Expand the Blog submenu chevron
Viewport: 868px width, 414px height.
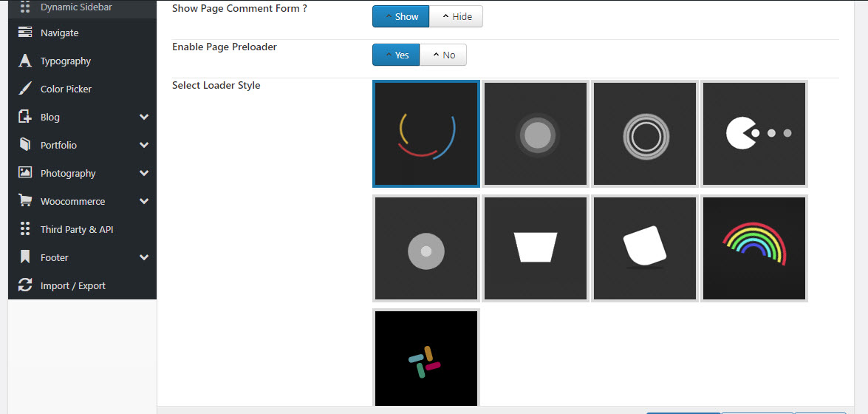click(x=144, y=117)
